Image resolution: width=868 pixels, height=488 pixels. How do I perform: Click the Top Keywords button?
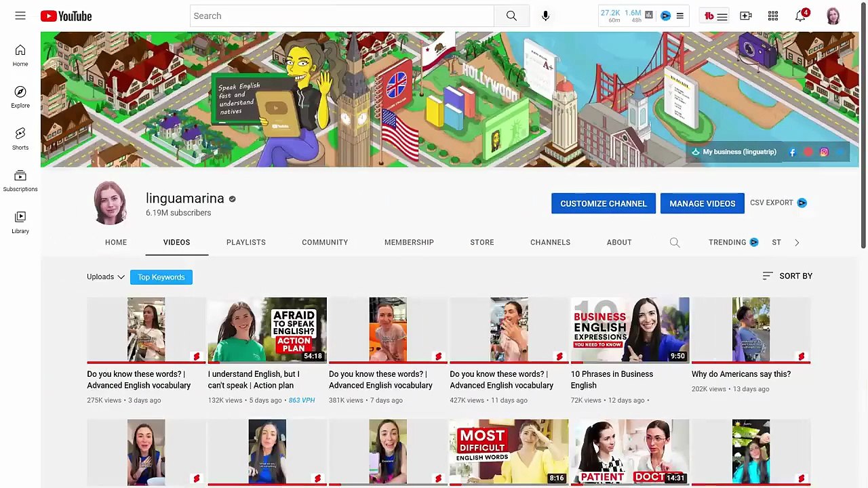point(161,277)
